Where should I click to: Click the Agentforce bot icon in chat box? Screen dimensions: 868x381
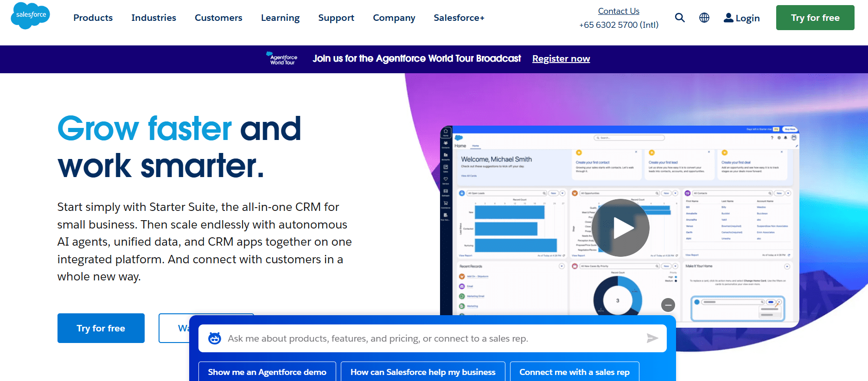click(215, 338)
